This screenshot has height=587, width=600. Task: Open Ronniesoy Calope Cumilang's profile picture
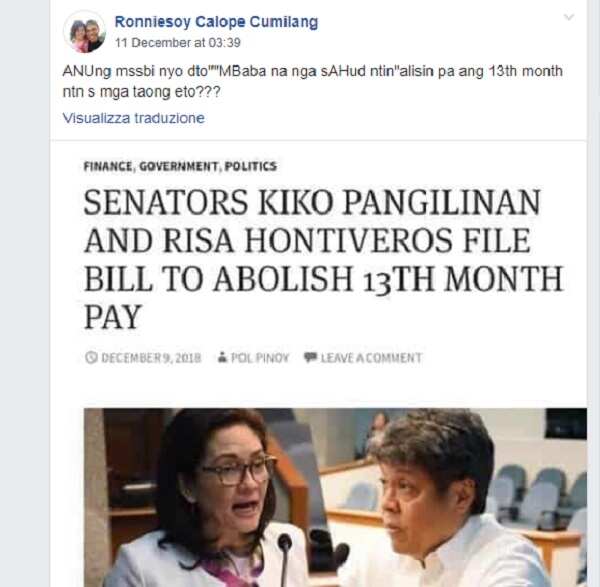pos(85,32)
